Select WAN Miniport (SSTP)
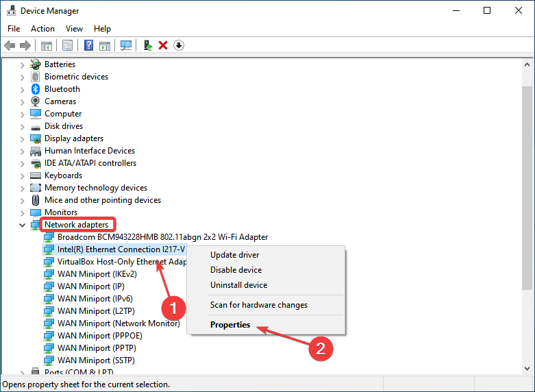Screen dimensions: 535x392 (96, 360)
